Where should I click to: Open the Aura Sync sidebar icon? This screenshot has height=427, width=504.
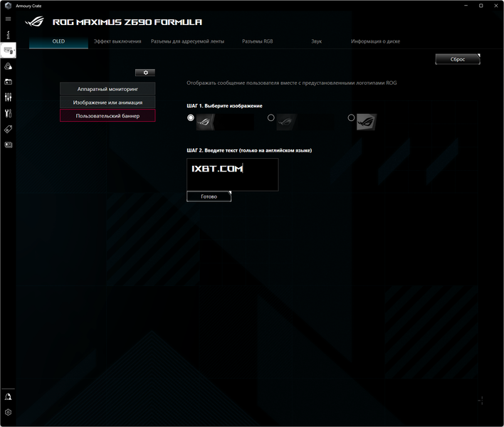point(8,66)
